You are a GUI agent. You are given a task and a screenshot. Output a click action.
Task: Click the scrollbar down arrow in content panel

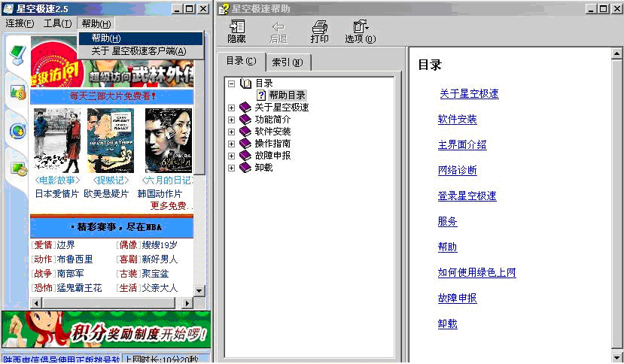point(199,290)
